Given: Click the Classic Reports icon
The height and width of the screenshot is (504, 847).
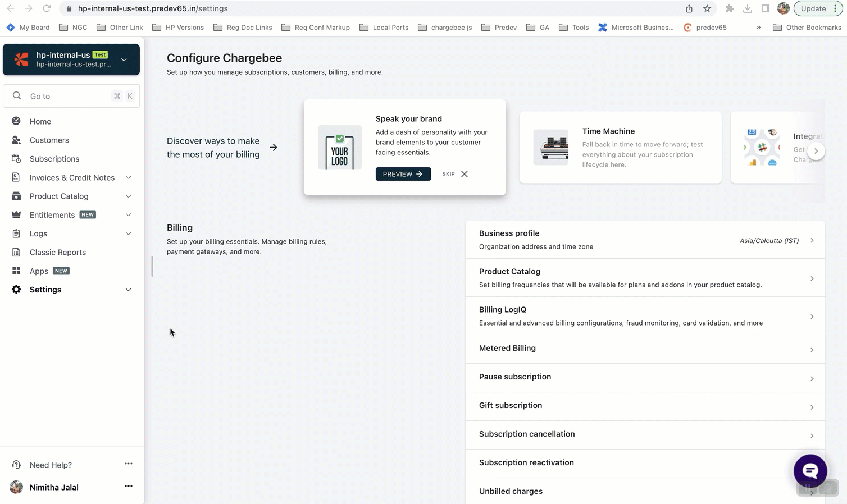Looking at the screenshot, I should 16,252.
